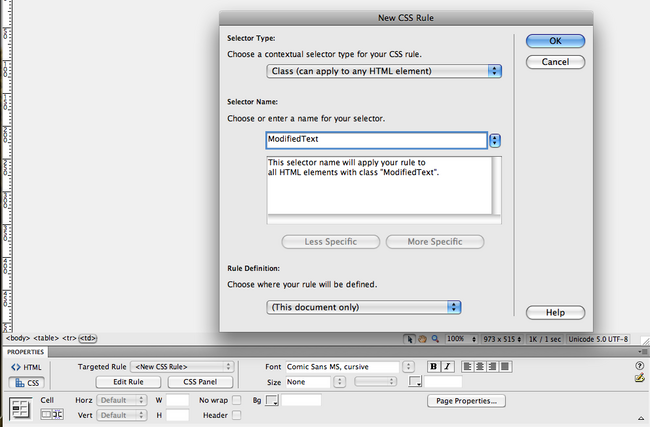Select the Hand tool in status bar
The width and height of the screenshot is (650, 427).
point(423,339)
